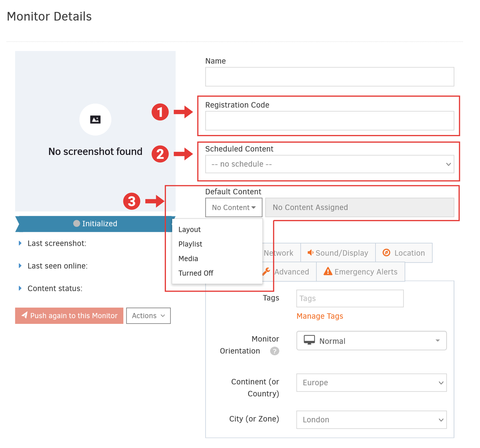480x448 pixels.
Task: Click the Location compass icon
Action: point(386,253)
